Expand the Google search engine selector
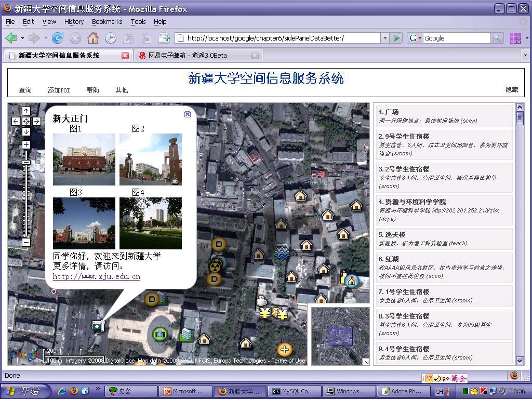The image size is (532, 399). click(415, 38)
